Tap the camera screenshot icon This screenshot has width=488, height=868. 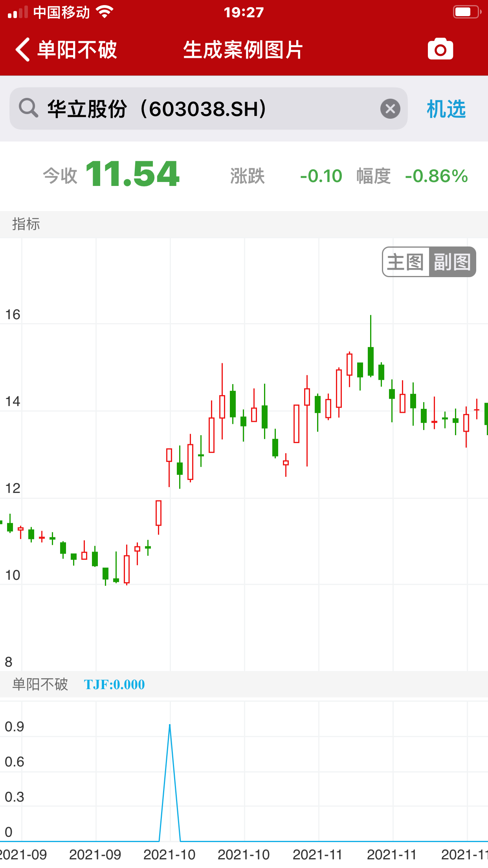[440, 50]
